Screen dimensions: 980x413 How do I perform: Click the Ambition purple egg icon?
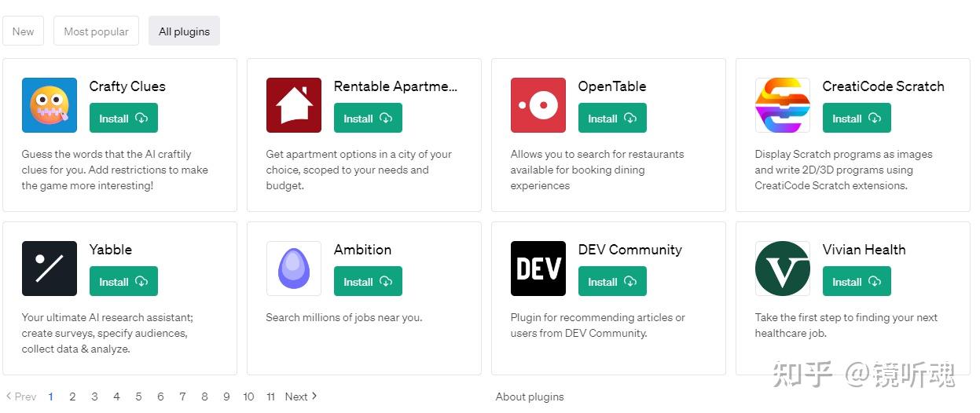pyautogui.click(x=294, y=269)
